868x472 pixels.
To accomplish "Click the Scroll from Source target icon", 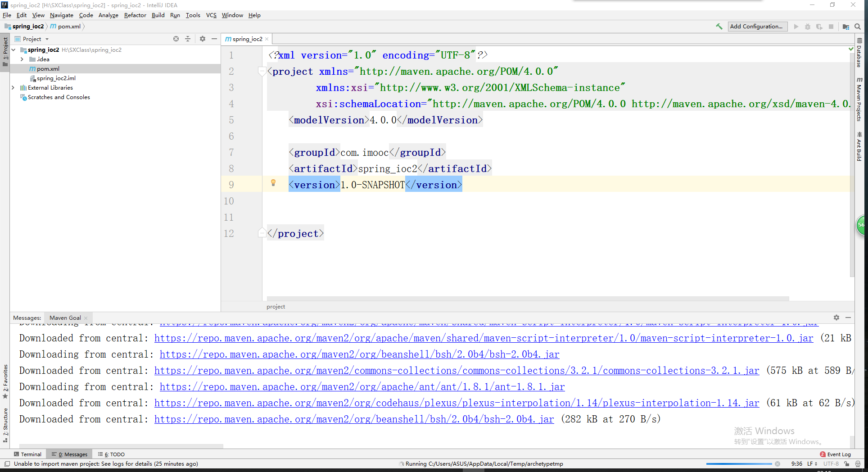I will [176, 39].
